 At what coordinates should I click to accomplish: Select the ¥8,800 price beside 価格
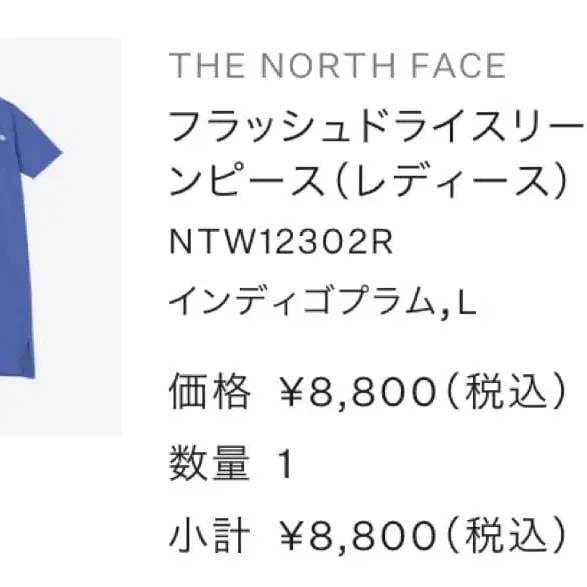click(358, 392)
